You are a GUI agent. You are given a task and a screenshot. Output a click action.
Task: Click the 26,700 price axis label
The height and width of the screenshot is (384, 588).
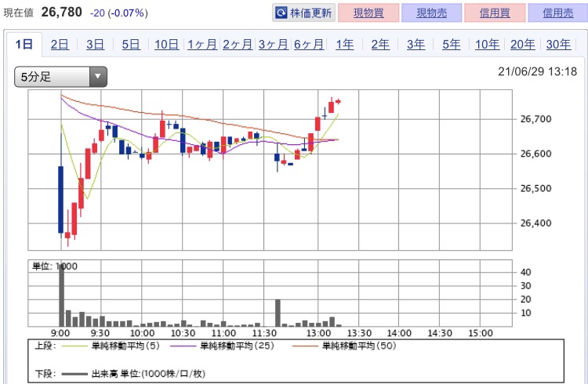(536, 119)
